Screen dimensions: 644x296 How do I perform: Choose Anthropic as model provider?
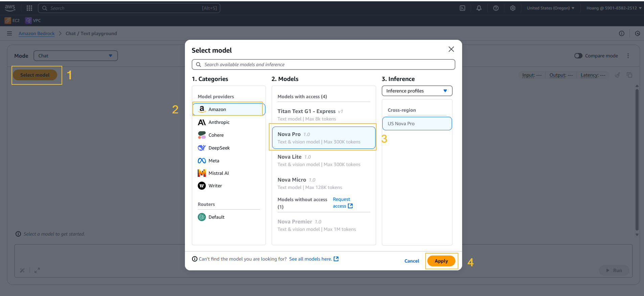229,122
